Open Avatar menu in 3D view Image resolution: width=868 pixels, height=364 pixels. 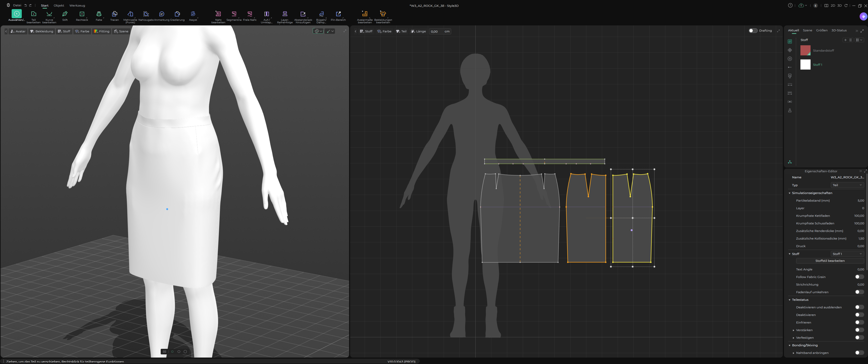[18, 31]
